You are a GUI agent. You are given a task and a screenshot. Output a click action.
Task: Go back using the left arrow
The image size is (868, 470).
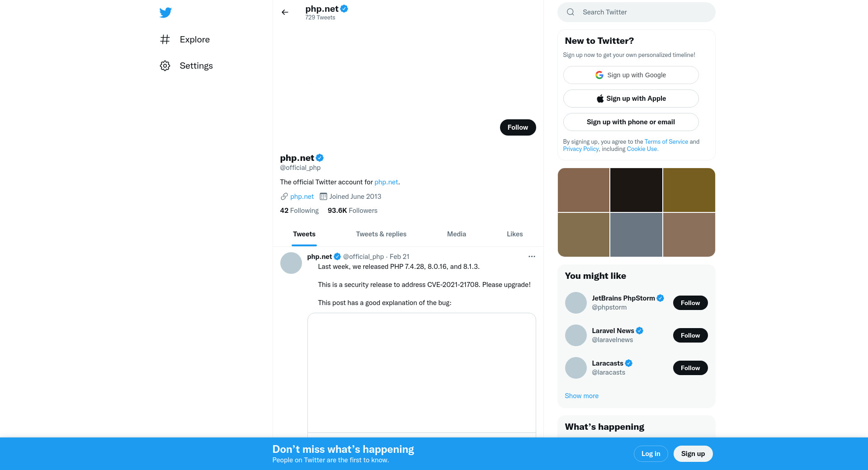(285, 12)
